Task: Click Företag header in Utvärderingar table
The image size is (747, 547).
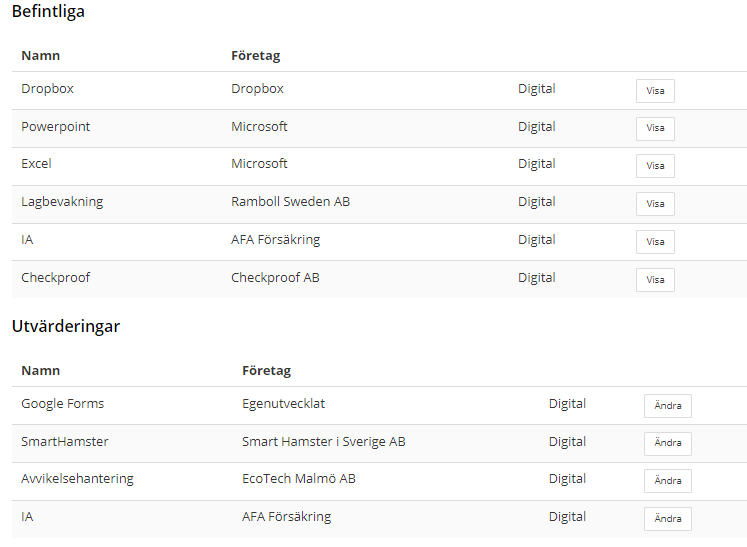Action: (266, 371)
